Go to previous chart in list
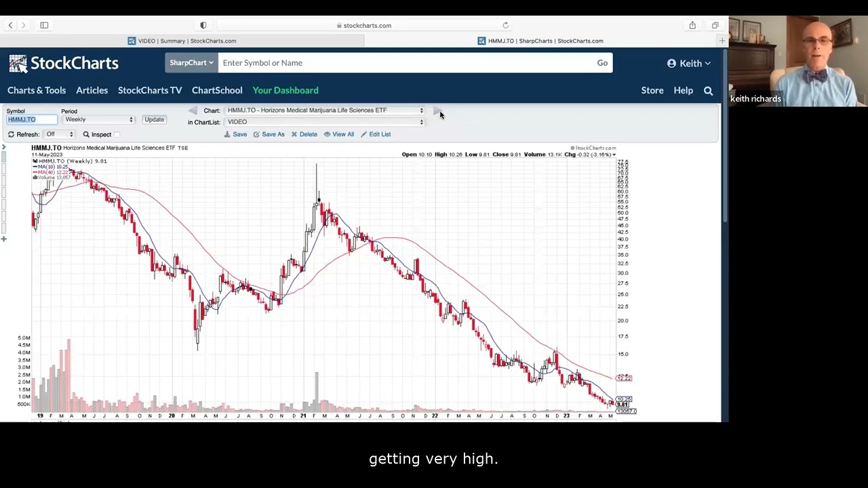The image size is (868, 488). (193, 110)
